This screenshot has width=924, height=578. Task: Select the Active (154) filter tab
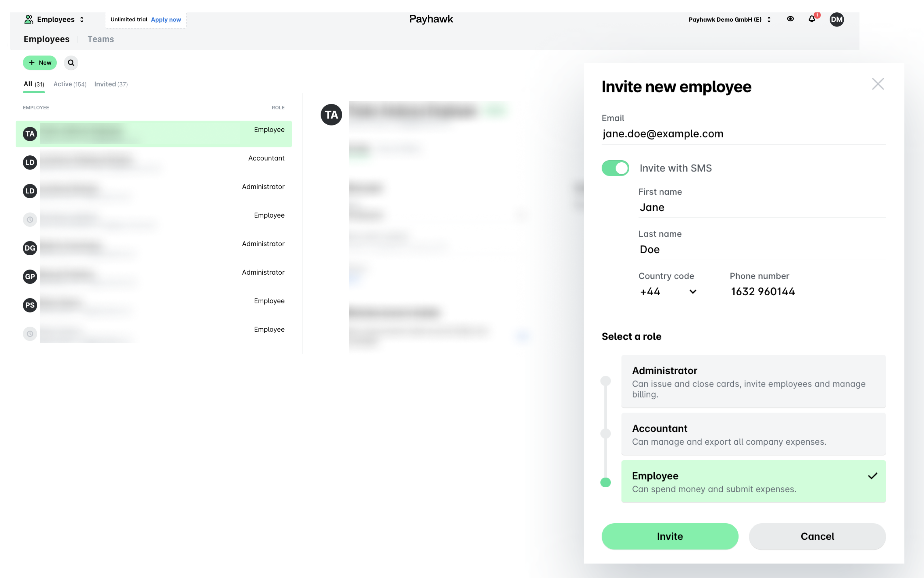click(70, 84)
